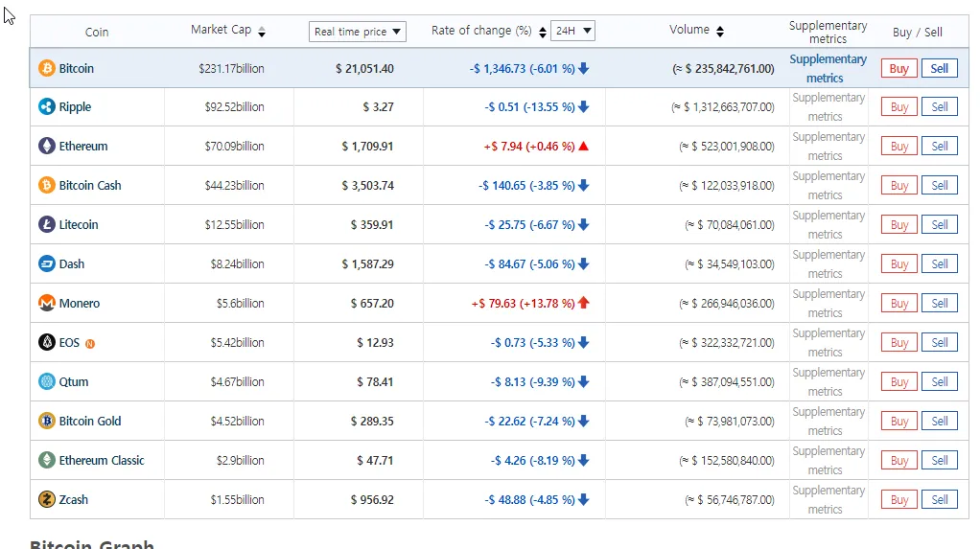Click the Bitcoin Cash logo icon
The width and height of the screenshot is (980, 549).
point(47,186)
